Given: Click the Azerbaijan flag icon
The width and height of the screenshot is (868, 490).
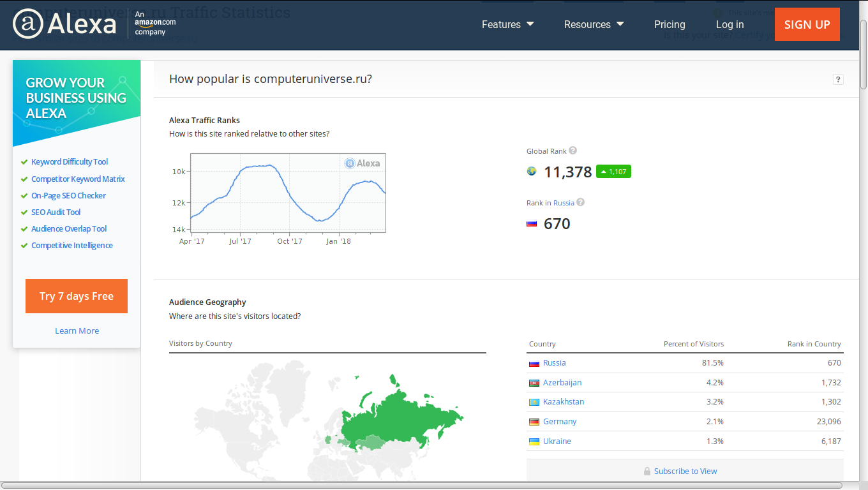Looking at the screenshot, I should [x=534, y=383].
